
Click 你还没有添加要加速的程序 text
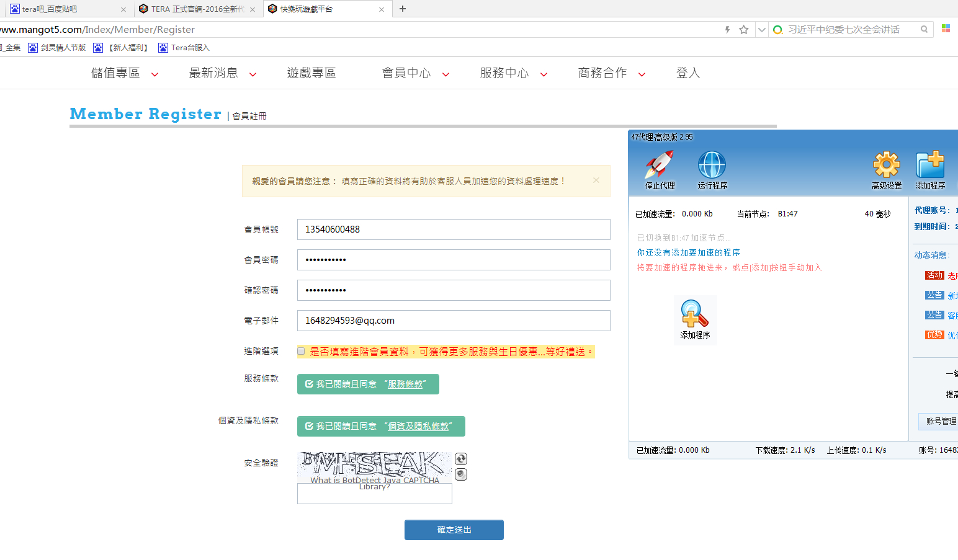tap(689, 253)
